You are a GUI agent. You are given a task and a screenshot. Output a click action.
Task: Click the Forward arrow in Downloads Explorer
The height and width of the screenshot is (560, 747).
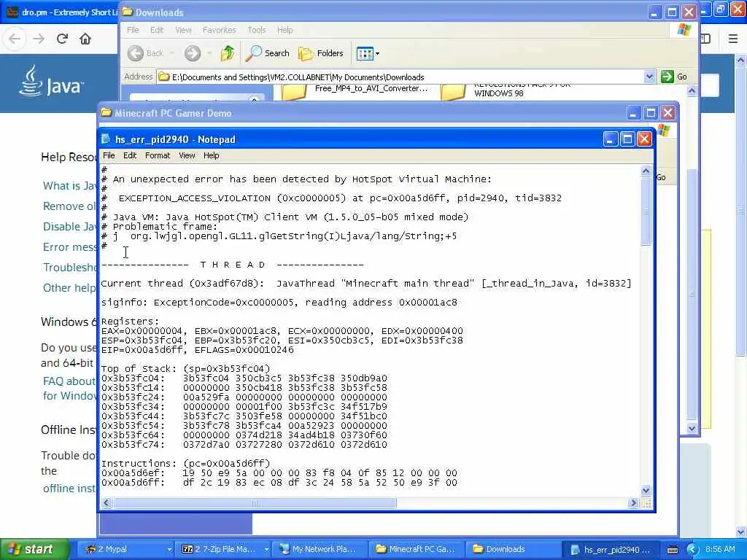coord(193,53)
